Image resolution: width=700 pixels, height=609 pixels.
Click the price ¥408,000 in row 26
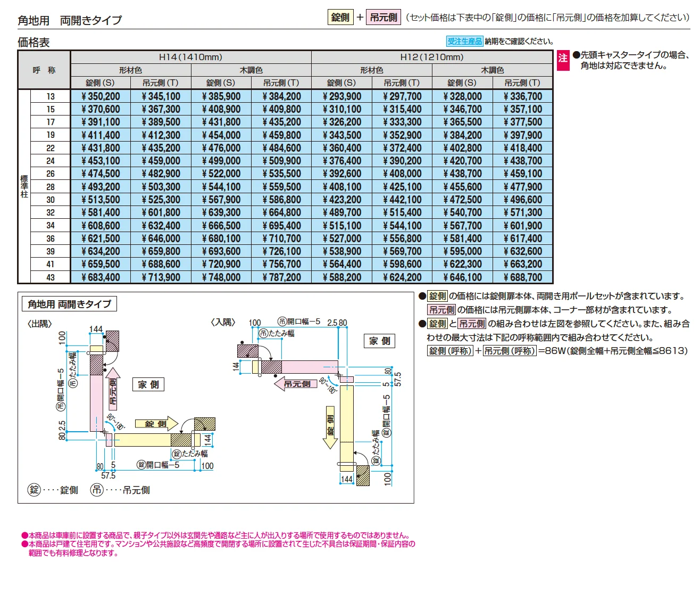pos(402,174)
